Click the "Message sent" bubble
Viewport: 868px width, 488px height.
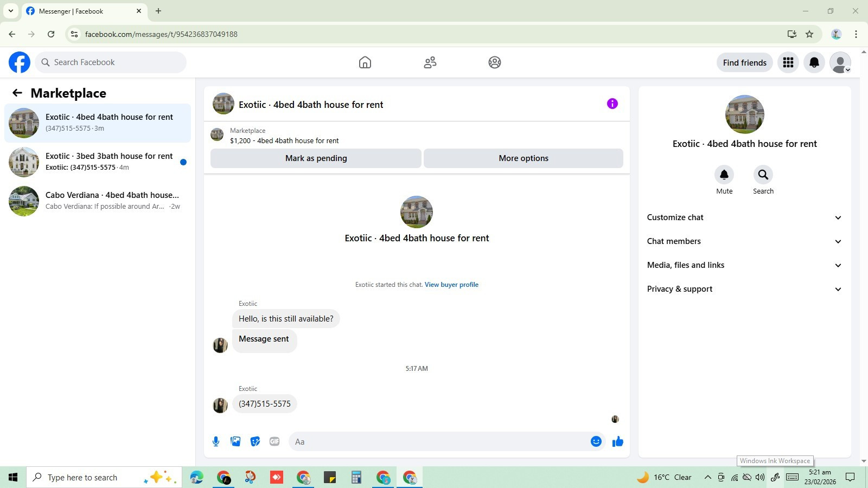(x=264, y=341)
